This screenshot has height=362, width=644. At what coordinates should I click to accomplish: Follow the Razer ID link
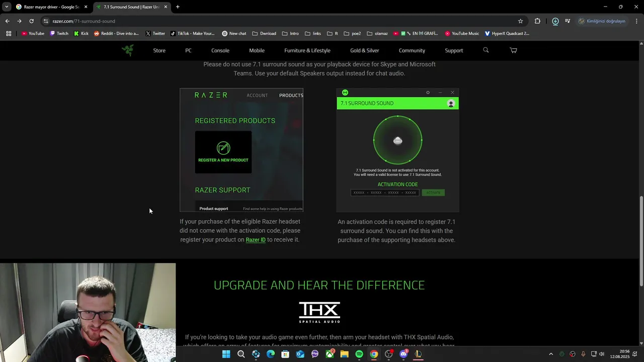tap(256, 240)
